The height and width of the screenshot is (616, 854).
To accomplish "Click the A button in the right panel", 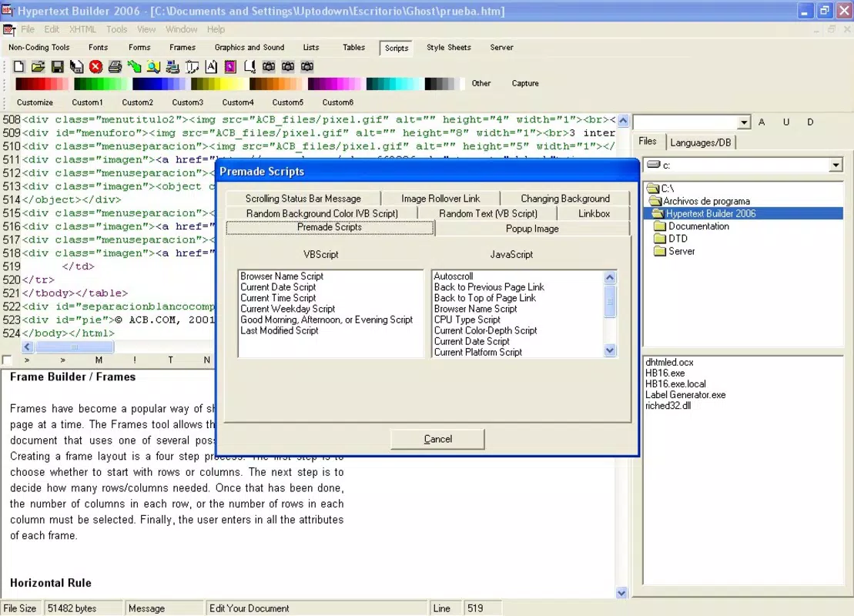I will [762, 122].
